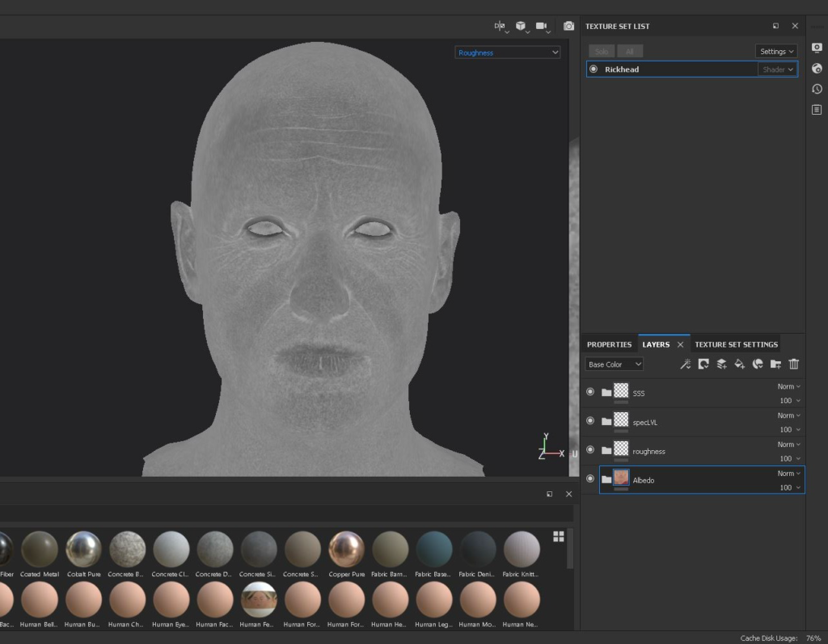
Task: Open the Rickhead Shader dropdown
Action: 778,69
